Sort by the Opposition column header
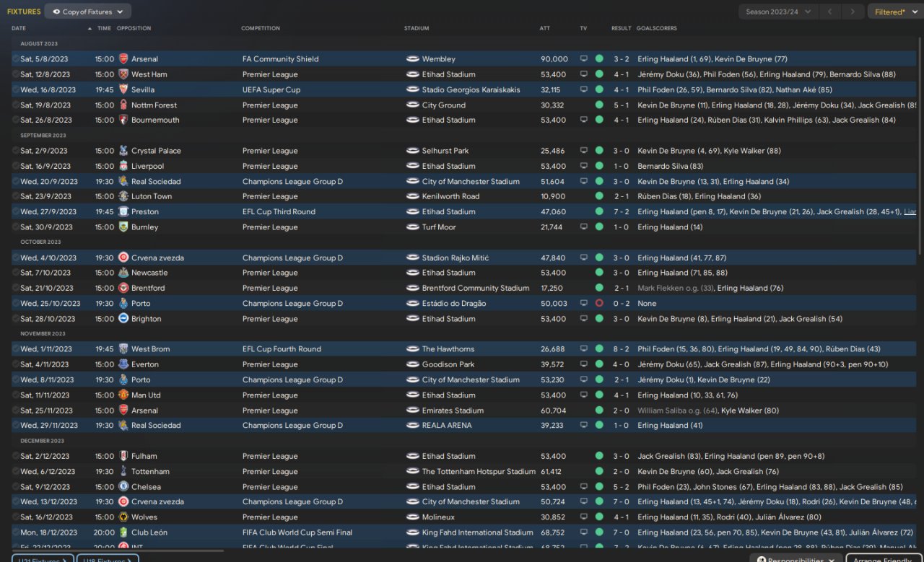 pyautogui.click(x=134, y=28)
